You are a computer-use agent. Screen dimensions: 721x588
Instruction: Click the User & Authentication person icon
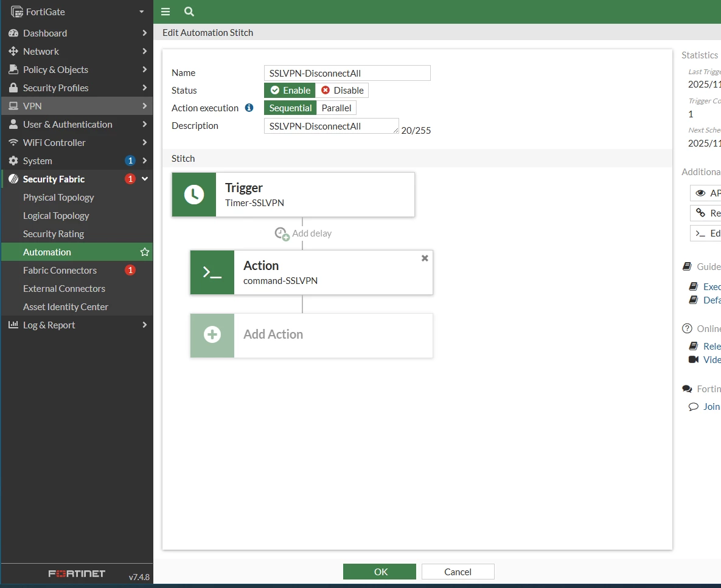click(13, 124)
